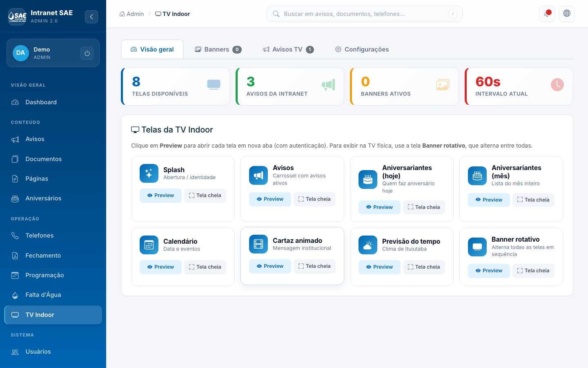This screenshot has height=368, width=588.
Task: Click the monitor icon on Telas disponíveis
Action: [214, 85]
